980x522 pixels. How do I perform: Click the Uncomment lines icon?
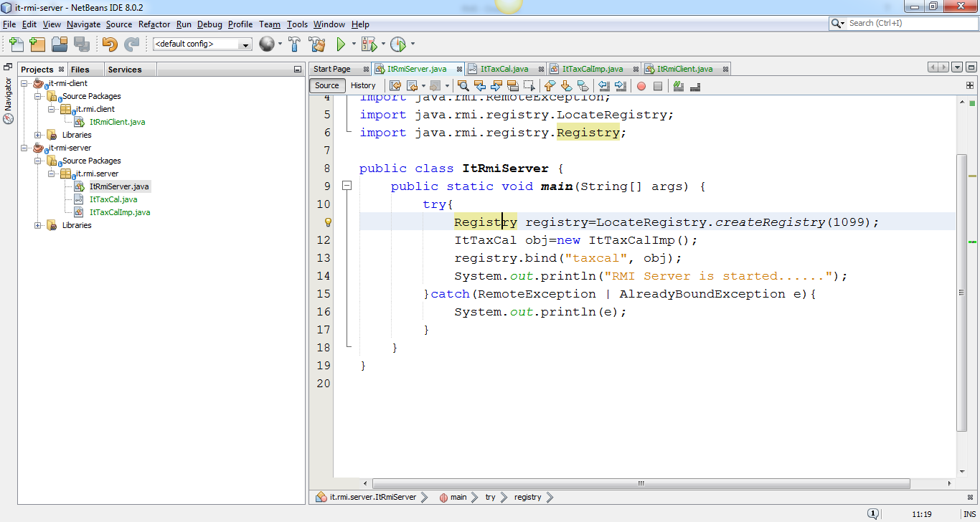point(695,86)
